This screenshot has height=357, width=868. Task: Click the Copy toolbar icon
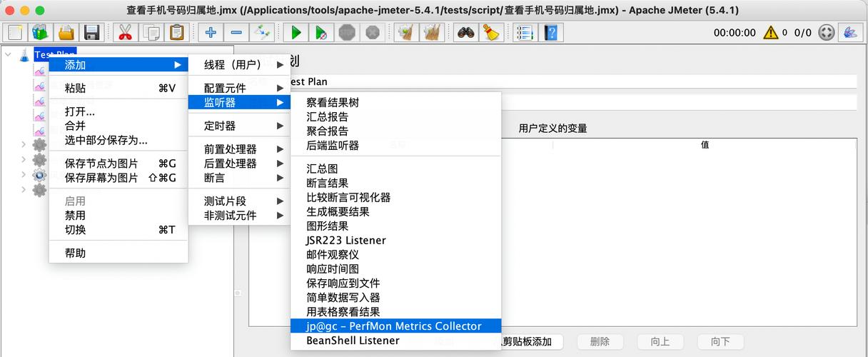click(x=151, y=32)
